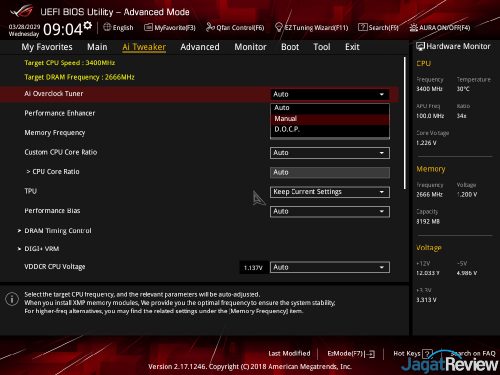Toggle AURA ON/OFF(F4)
500x375 pixels.
click(440, 28)
